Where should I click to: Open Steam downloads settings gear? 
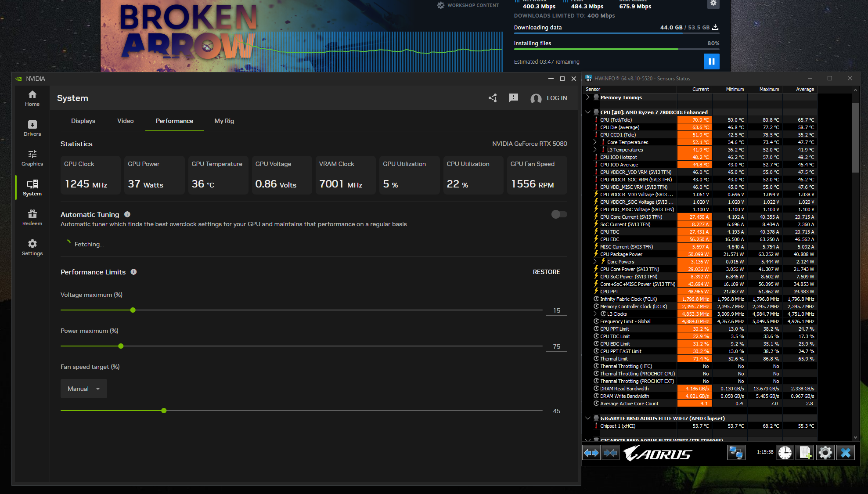(x=713, y=4)
